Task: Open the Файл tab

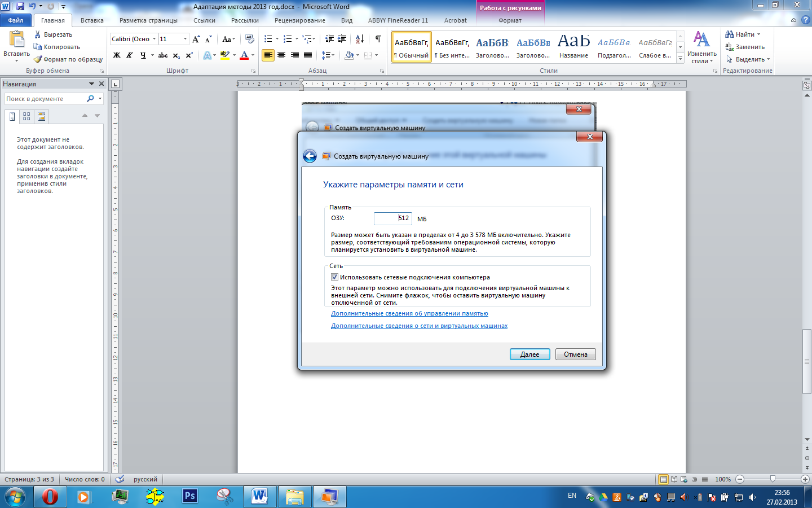Action: click(x=16, y=20)
